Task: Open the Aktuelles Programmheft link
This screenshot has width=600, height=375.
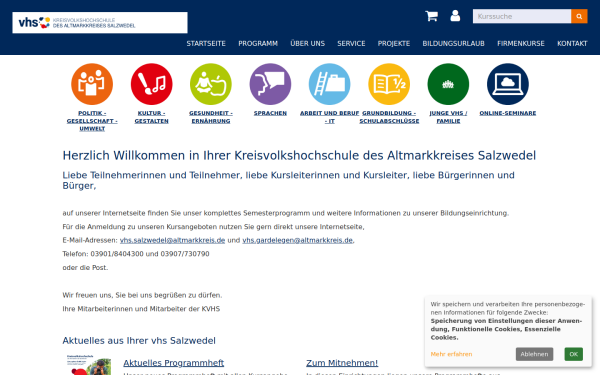Action: coord(173,363)
